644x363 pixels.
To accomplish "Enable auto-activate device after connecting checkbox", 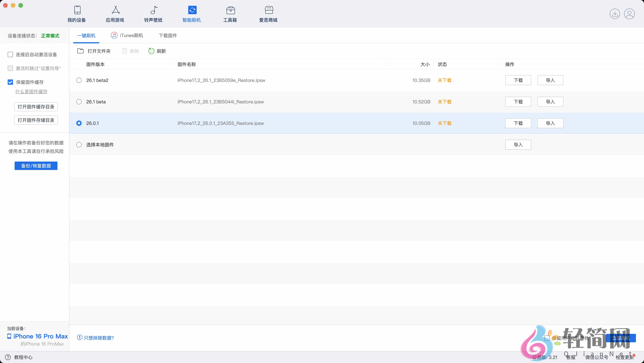I will [x=10, y=54].
